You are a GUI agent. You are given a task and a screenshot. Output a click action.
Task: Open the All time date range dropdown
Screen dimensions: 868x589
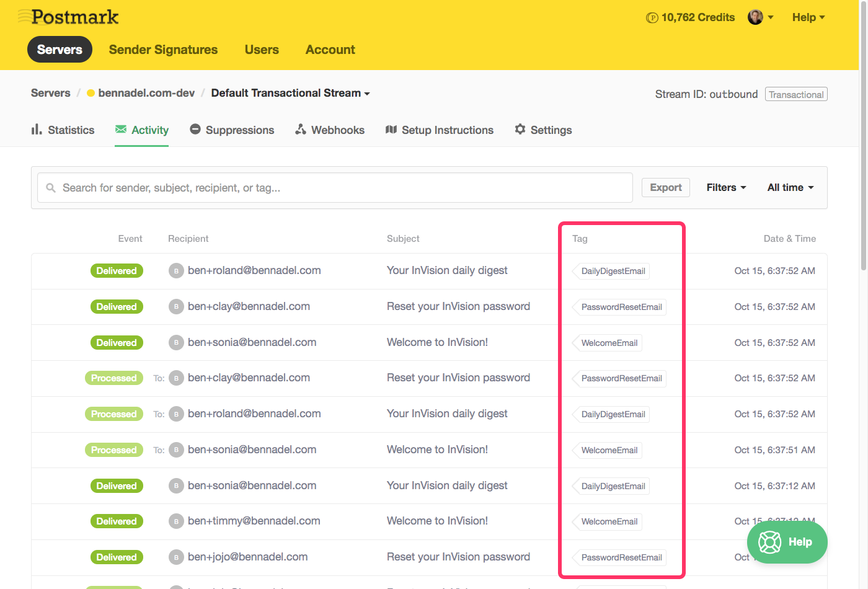[790, 187]
